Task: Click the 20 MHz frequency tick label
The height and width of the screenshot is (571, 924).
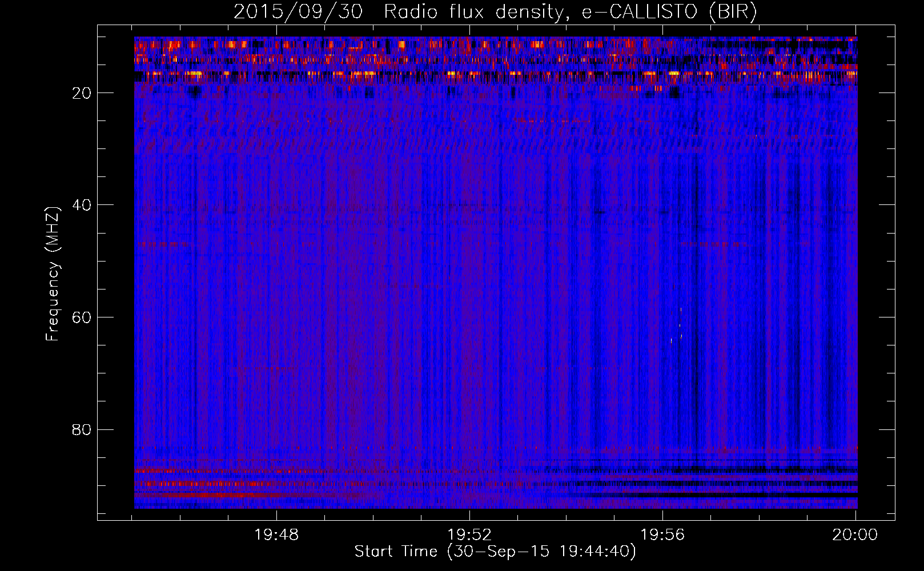Action: click(x=82, y=93)
